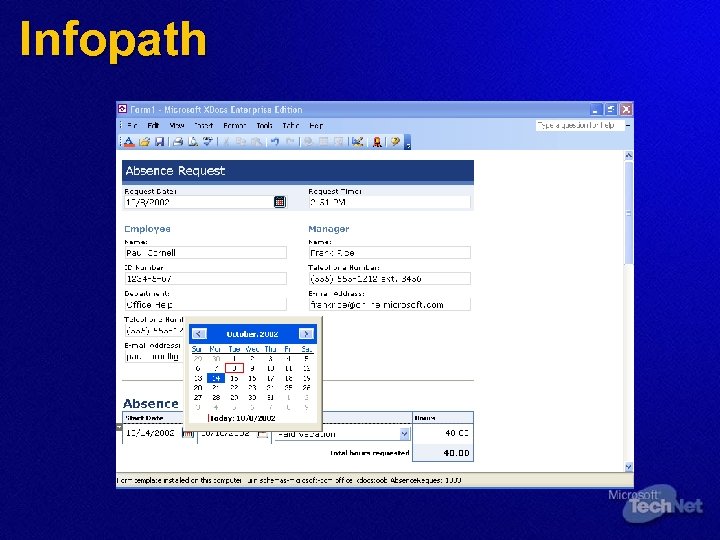The height and width of the screenshot is (540, 720).
Task: Click the Paste toolbar icon
Action: click(x=256, y=142)
